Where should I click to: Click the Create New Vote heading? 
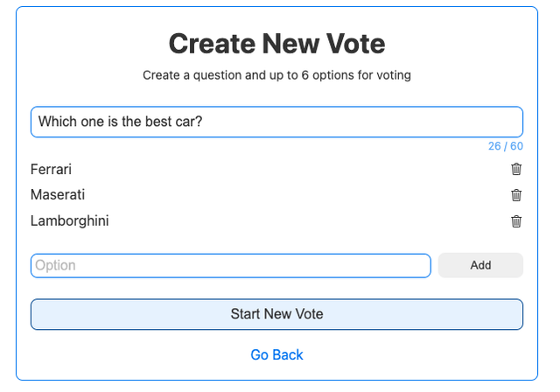pos(276,44)
